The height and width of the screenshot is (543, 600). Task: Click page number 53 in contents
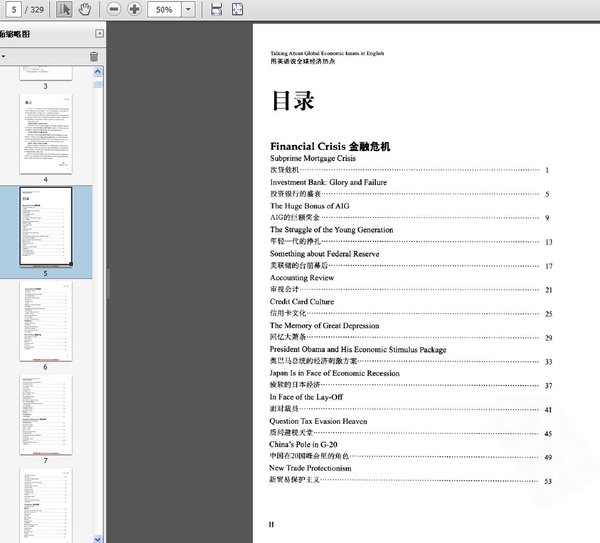(548, 481)
